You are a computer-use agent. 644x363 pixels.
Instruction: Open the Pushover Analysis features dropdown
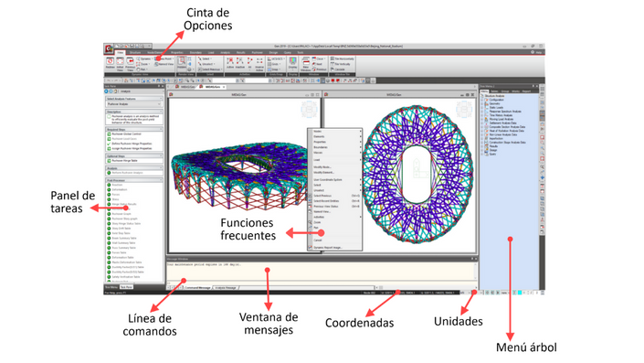[x=134, y=104]
